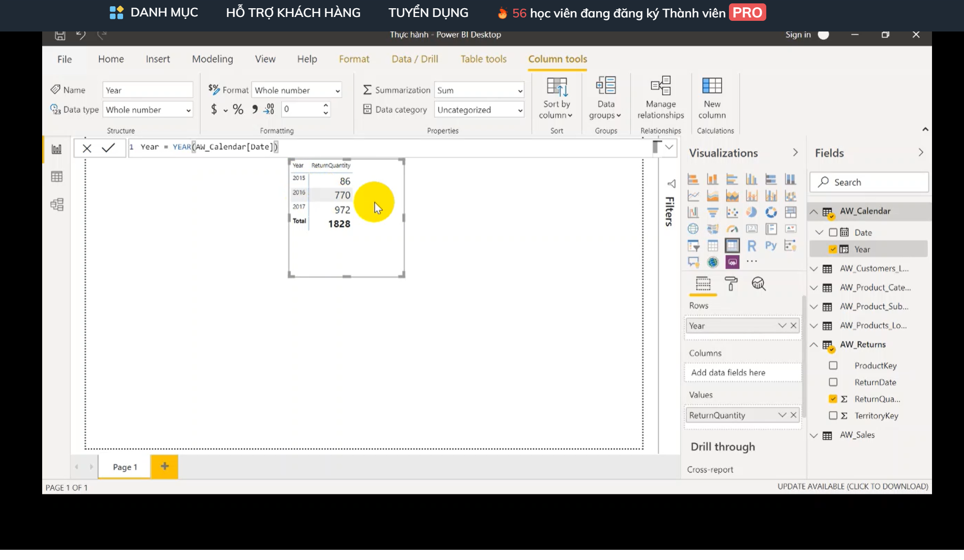Select the line chart visual
Image resolution: width=964 pixels, height=560 pixels.
tap(693, 196)
